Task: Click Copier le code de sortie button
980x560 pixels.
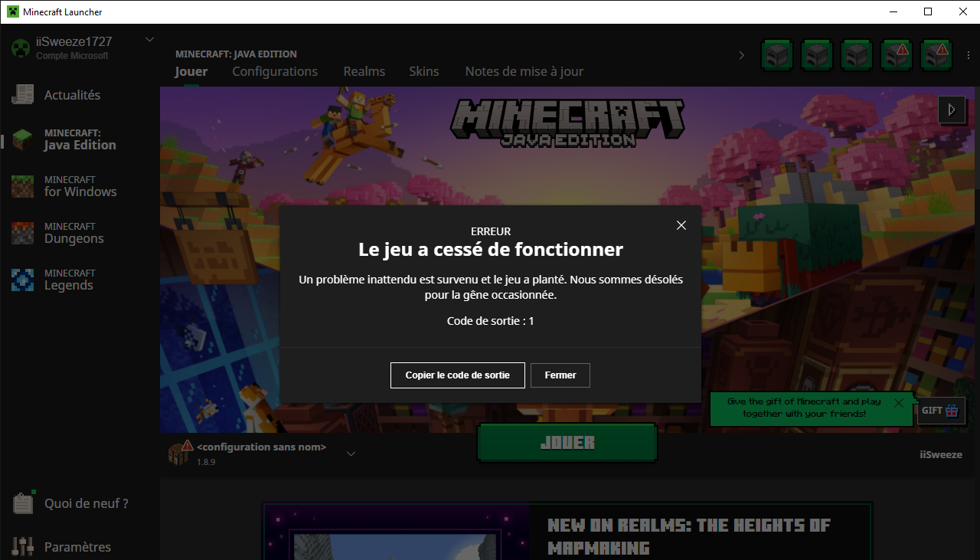Action: (458, 375)
